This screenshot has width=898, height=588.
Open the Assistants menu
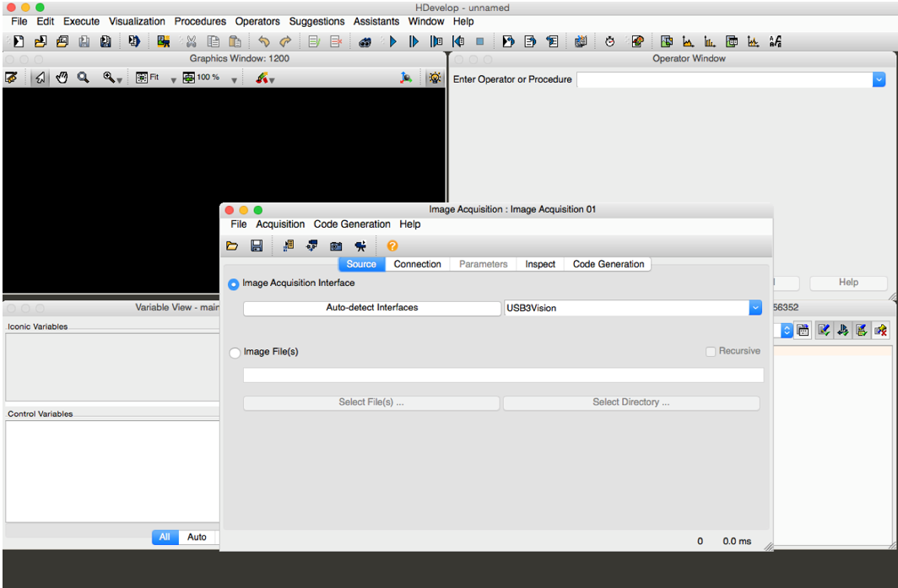(376, 21)
